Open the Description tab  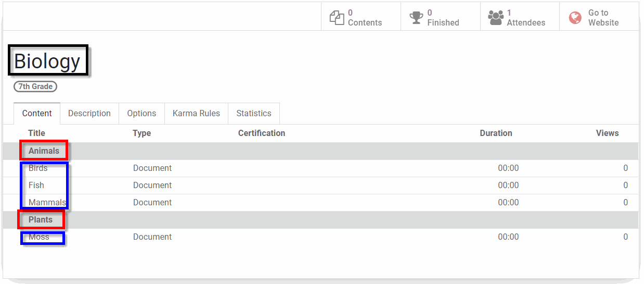(89, 113)
